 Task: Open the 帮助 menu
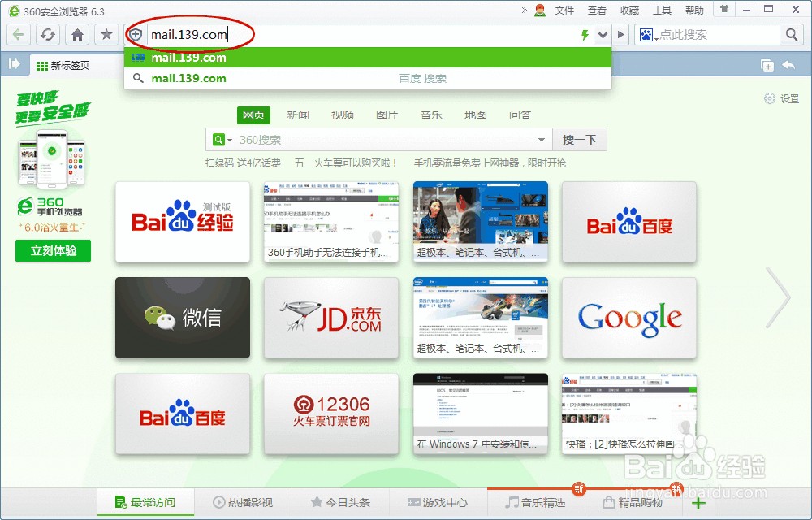[694, 11]
